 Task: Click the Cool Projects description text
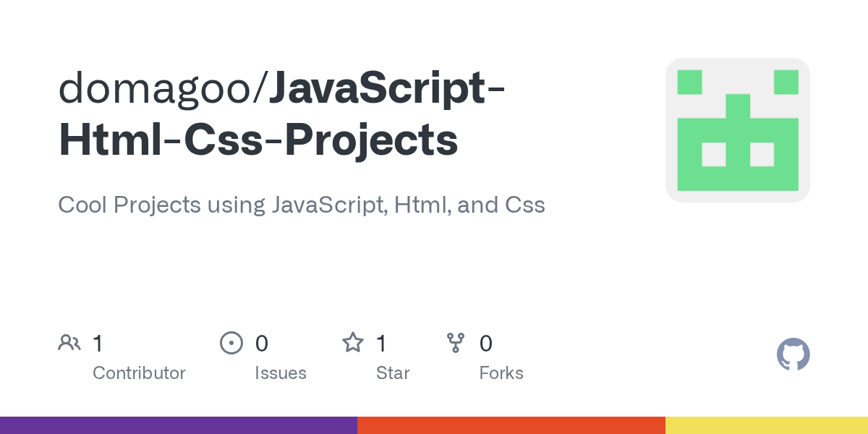(x=301, y=205)
